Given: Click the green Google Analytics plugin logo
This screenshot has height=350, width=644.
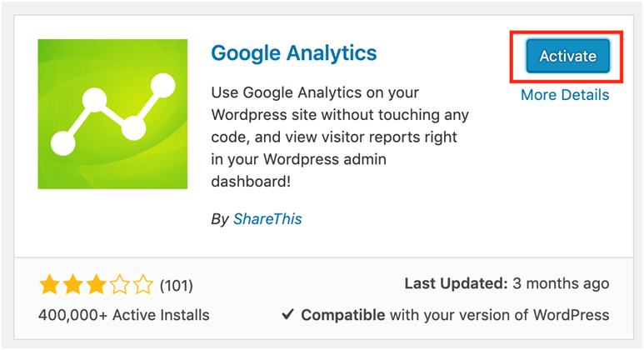Looking at the screenshot, I should (112, 113).
